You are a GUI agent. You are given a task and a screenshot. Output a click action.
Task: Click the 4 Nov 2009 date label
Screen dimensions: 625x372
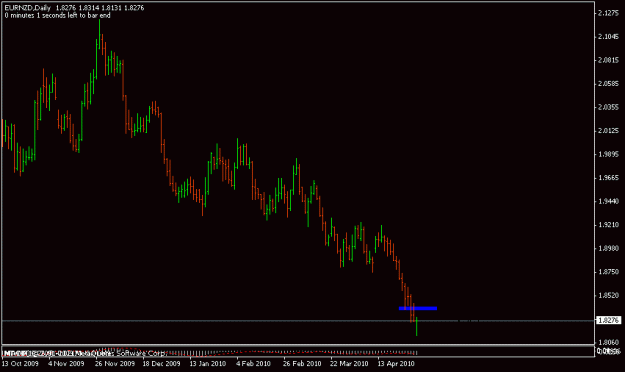(66, 364)
